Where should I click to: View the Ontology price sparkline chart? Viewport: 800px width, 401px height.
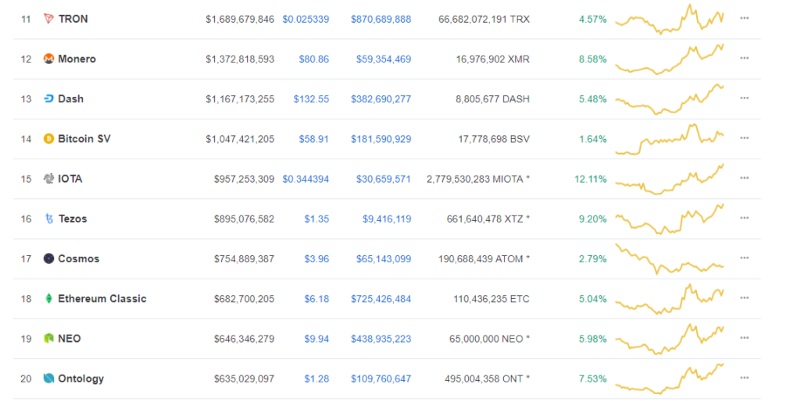pyautogui.click(x=669, y=379)
